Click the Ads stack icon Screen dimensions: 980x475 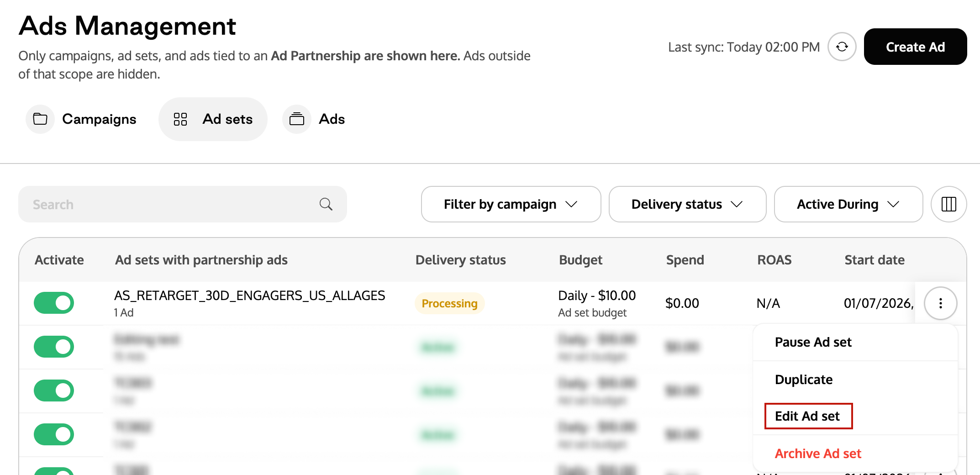pos(297,119)
